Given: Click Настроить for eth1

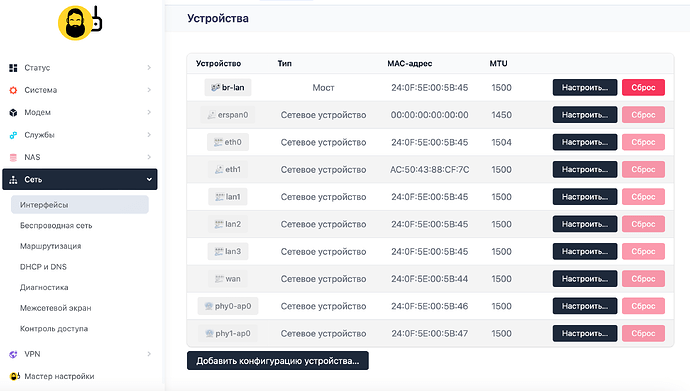Looking at the screenshot, I should point(585,169).
